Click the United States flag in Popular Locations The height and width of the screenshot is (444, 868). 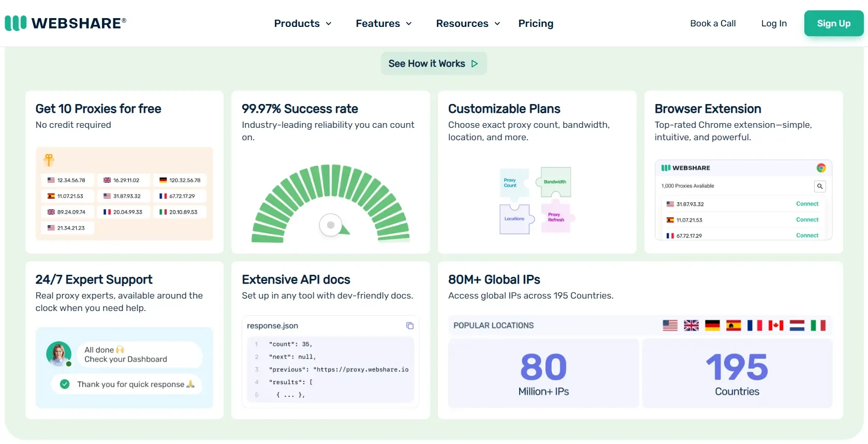point(670,325)
